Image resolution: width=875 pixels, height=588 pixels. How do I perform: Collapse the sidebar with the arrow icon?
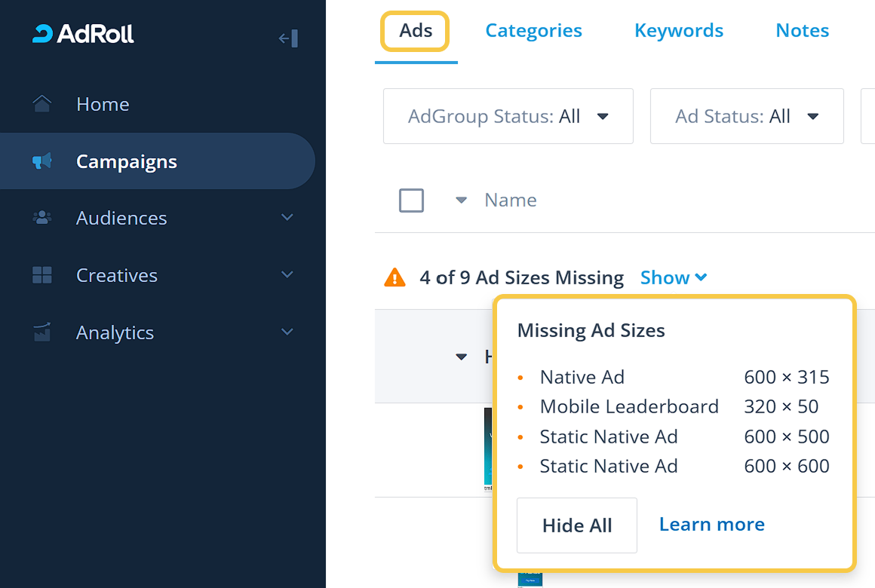point(288,38)
